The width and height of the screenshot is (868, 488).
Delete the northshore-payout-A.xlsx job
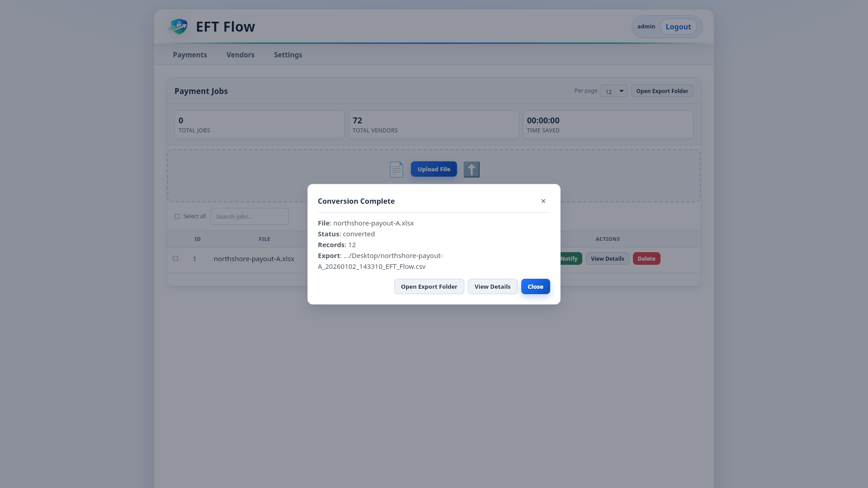646,258
